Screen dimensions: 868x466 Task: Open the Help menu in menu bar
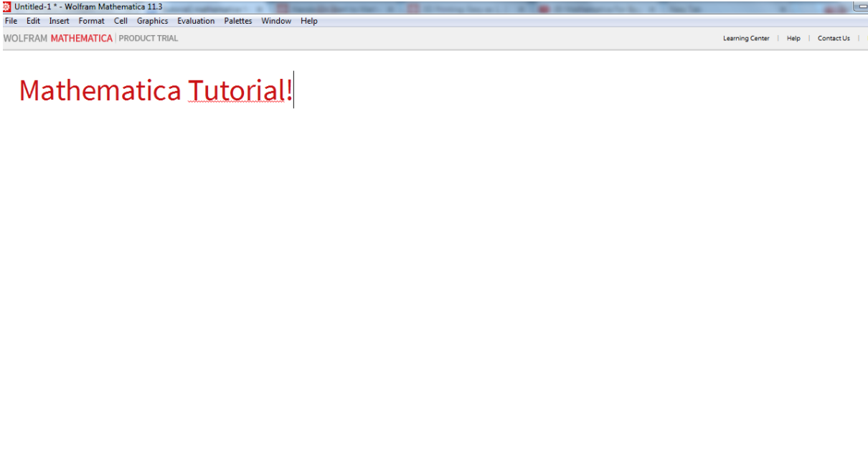[x=309, y=21]
